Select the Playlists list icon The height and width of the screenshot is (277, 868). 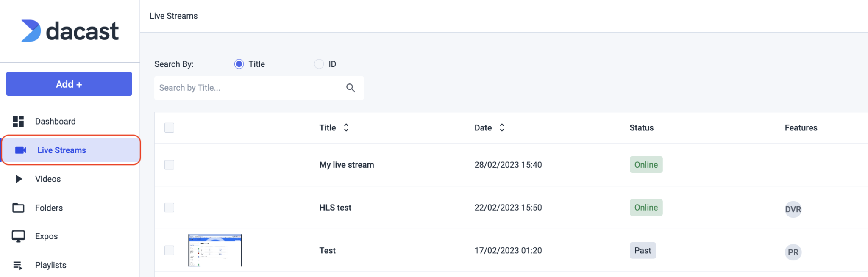[x=18, y=265]
